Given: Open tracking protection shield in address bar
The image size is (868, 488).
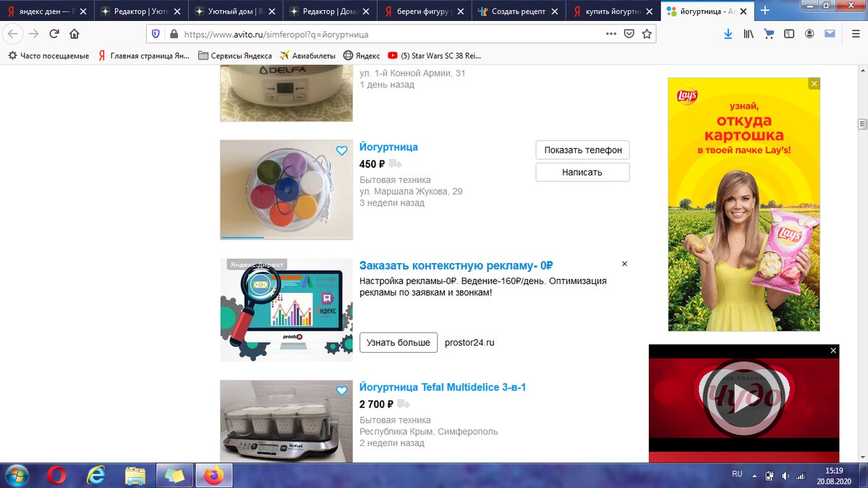Looking at the screenshot, I should 156,34.
